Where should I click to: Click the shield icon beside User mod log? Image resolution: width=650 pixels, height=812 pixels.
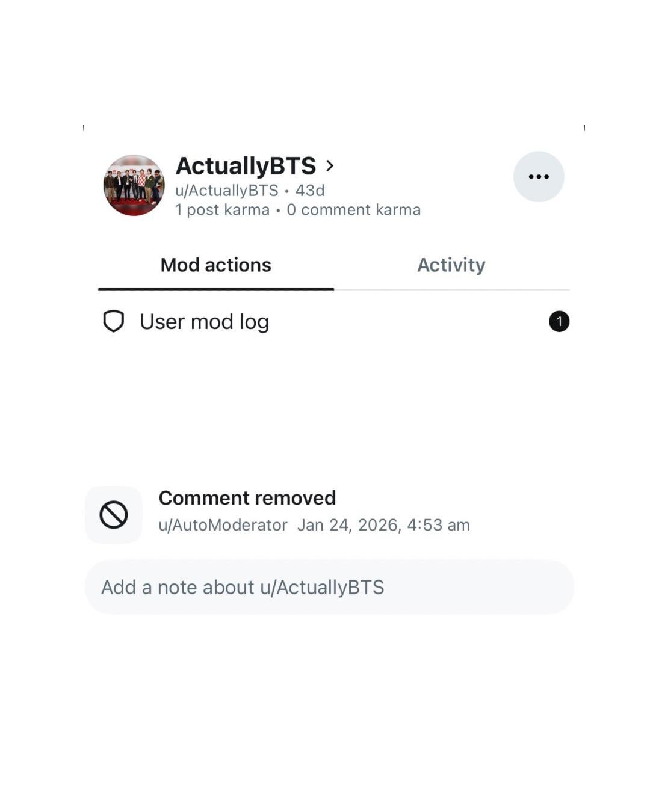(114, 321)
